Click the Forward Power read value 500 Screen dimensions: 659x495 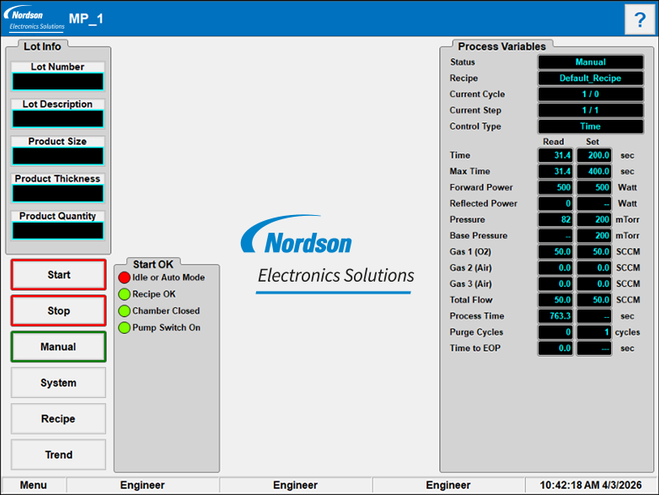click(556, 187)
